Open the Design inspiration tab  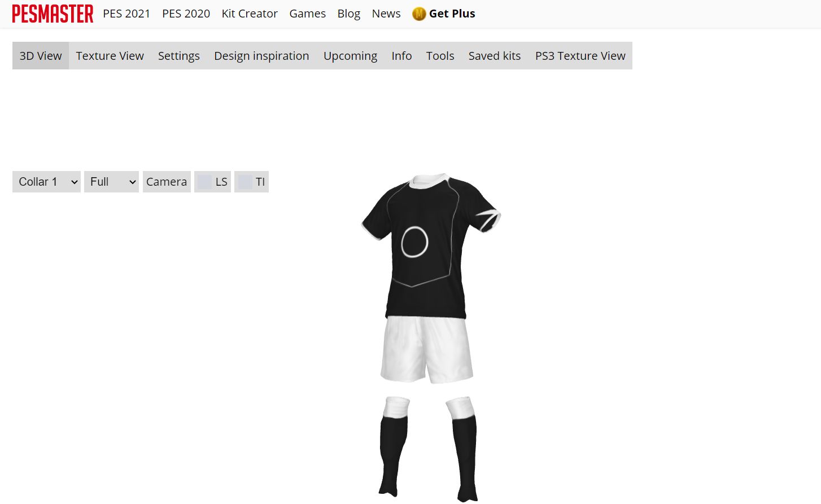[261, 56]
